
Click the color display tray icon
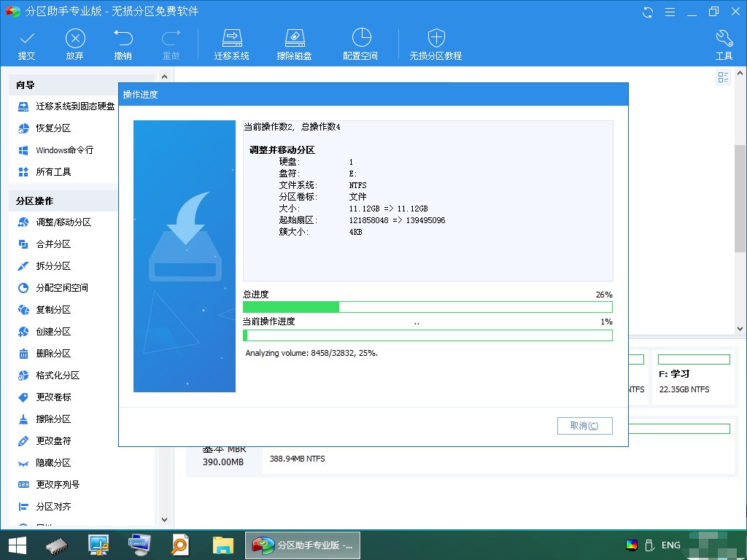pos(632,545)
